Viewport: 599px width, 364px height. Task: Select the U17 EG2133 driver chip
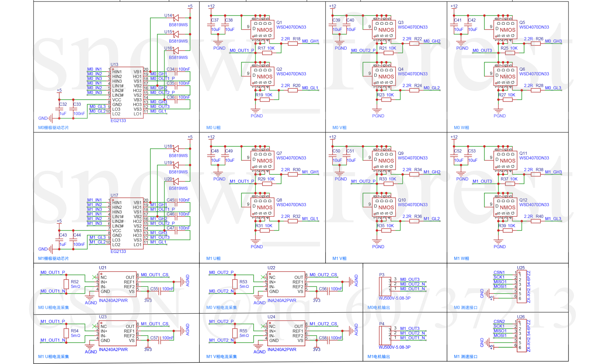pos(127,223)
